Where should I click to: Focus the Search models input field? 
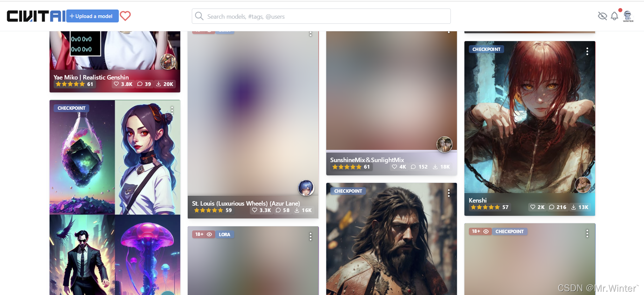(321, 16)
